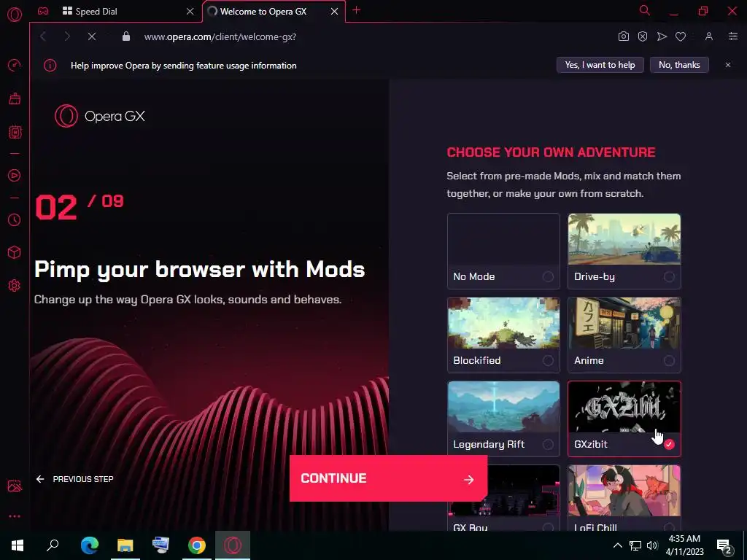Open My Flow send icon
Viewport: 747px width, 560px height.
(662, 36)
